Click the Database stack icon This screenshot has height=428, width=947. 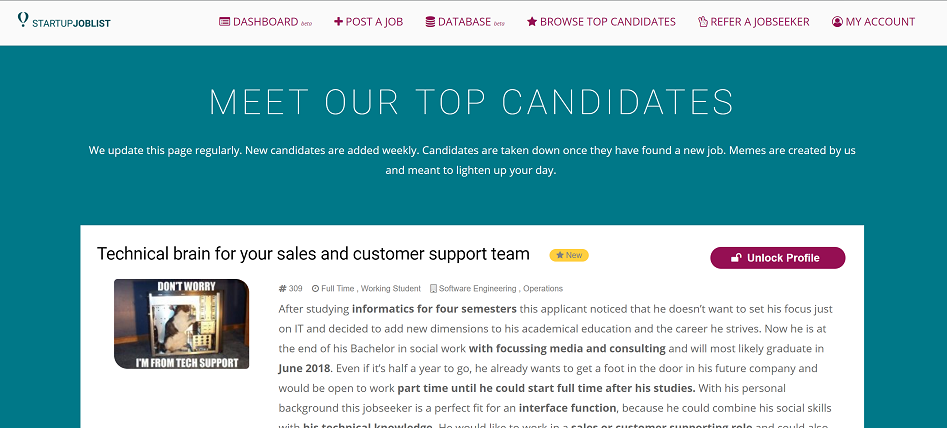(x=430, y=22)
